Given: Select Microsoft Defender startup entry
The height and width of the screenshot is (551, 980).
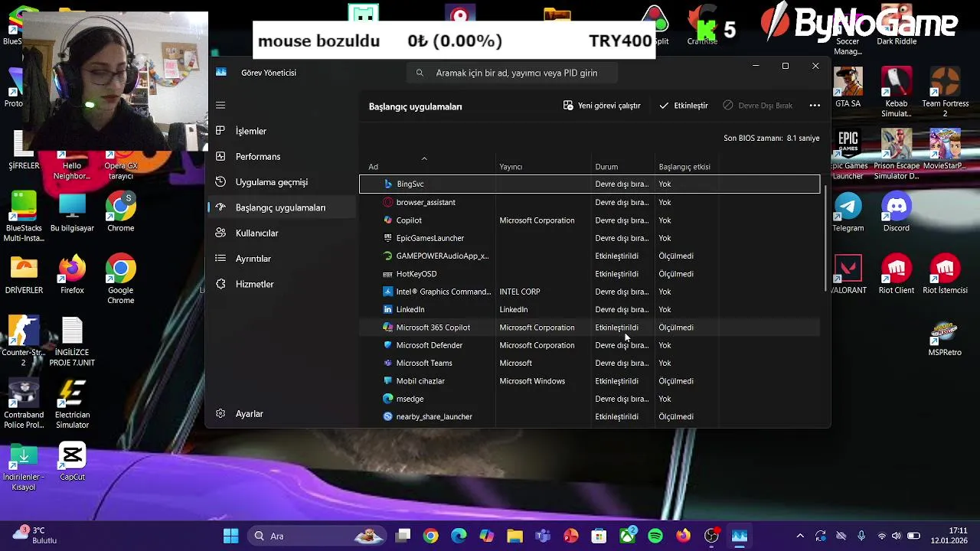Looking at the screenshot, I should 590,345.
